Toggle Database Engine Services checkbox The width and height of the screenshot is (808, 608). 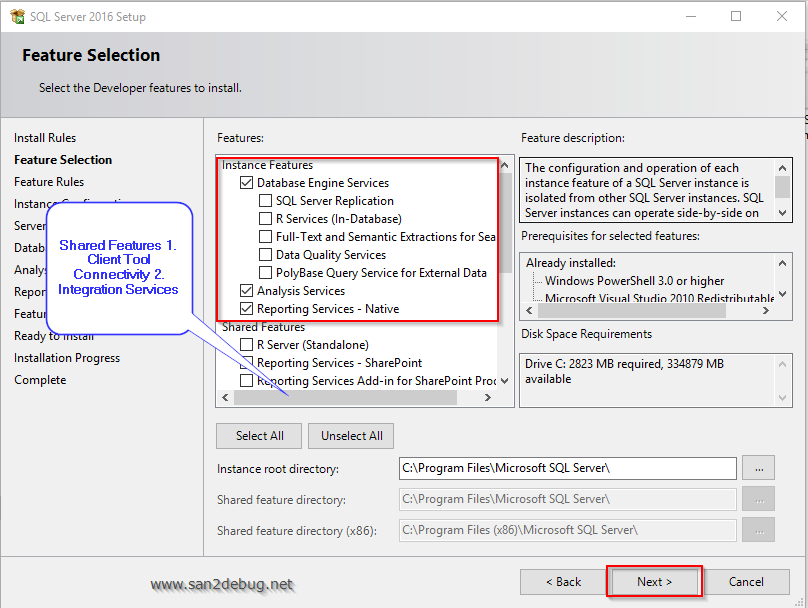tap(246, 183)
